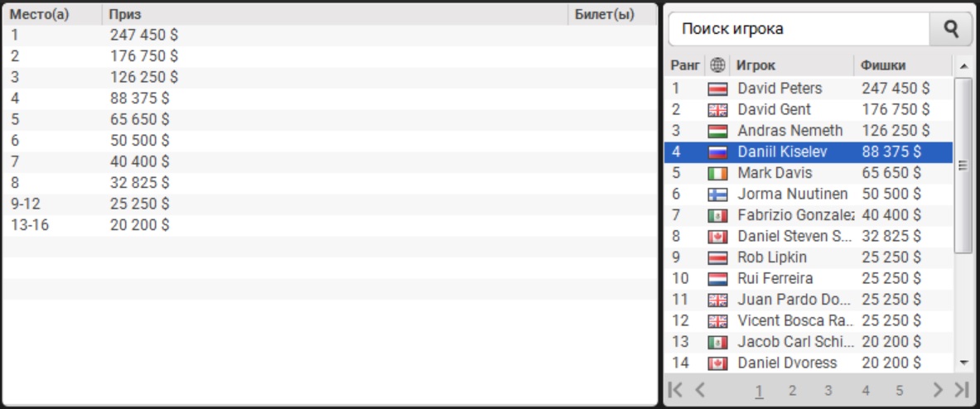This screenshot has height=409, width=980.
Task: Sort players by Игрок column header
Action: coord(791,65)
